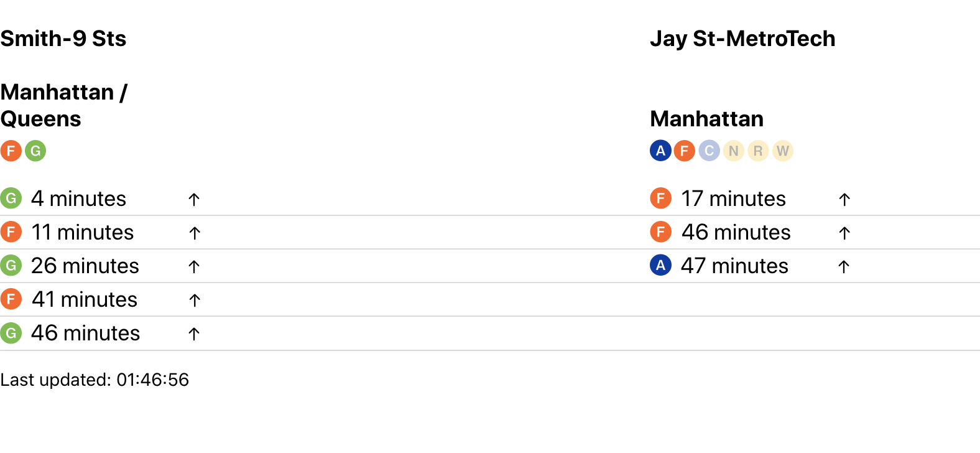
Task: Click the F icon beside 17 minutes
Action: click(660, 198)
